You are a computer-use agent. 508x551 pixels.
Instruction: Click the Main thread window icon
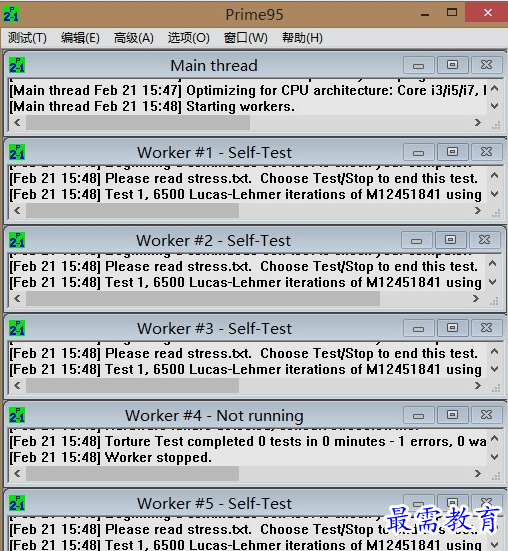[x=17, y=65]
